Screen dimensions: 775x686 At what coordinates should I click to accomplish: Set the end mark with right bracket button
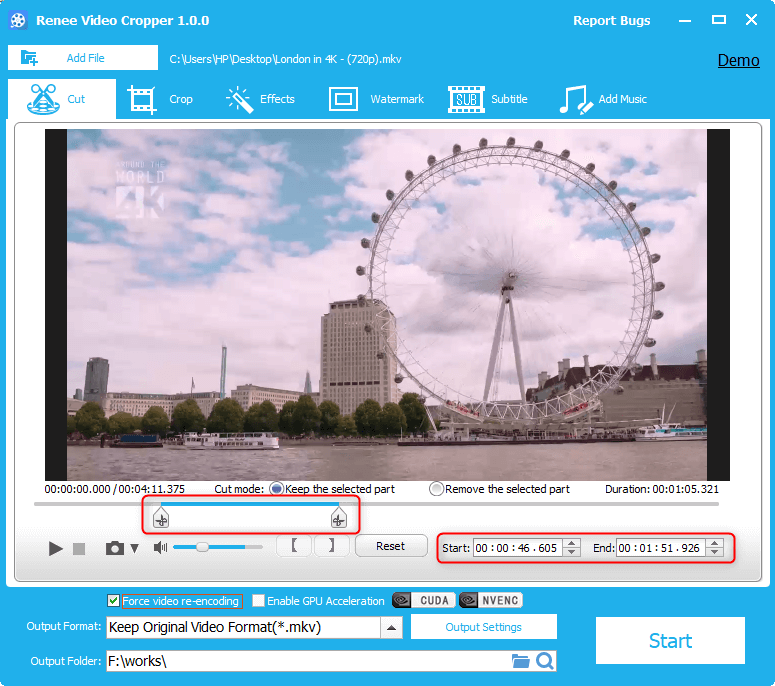pos(331,546)
